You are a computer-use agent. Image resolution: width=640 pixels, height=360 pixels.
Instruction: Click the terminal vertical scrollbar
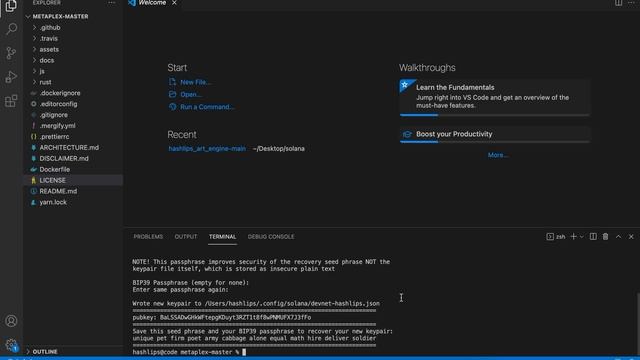(638, 324)
